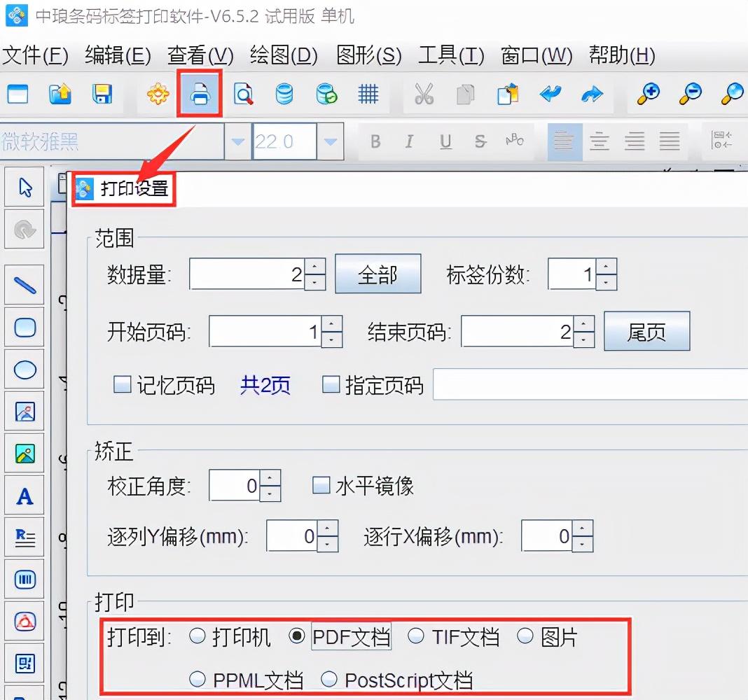Toggle the grid display icon
Screen dimensions: 748x700
[368, 94]
